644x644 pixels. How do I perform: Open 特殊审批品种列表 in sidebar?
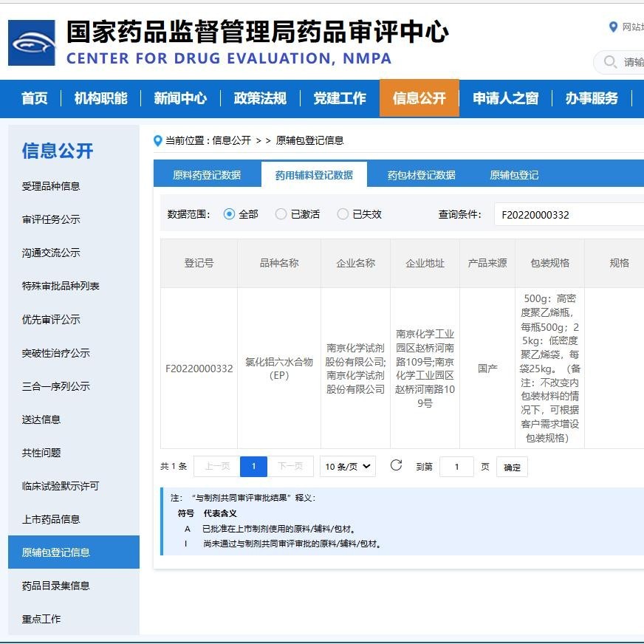pos(61,287)
